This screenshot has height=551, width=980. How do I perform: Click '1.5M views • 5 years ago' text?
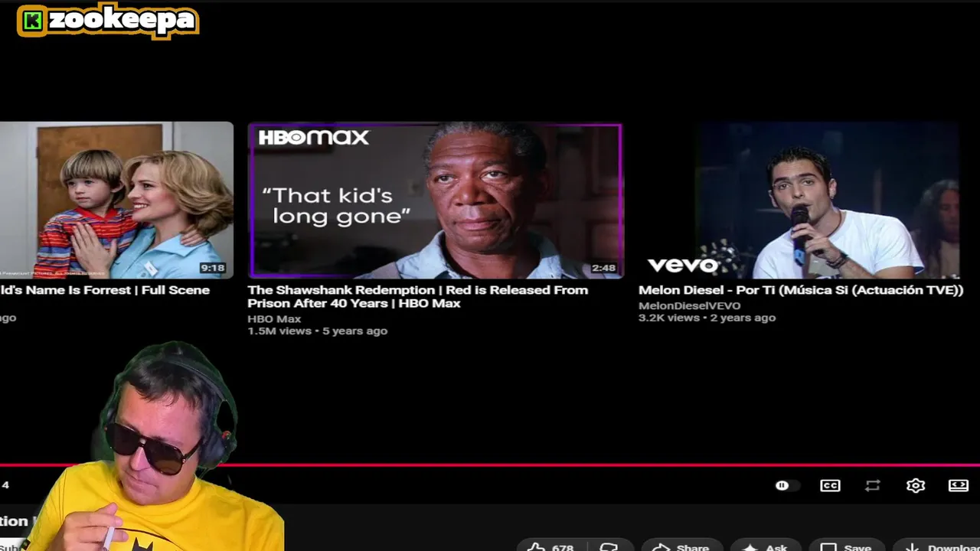(x=317, y=331)
